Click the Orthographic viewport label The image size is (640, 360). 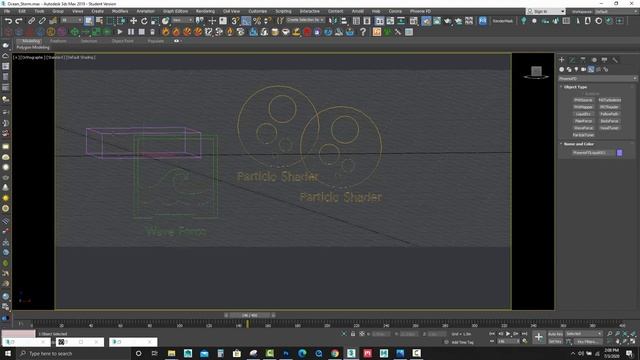(x=33, y=58)
